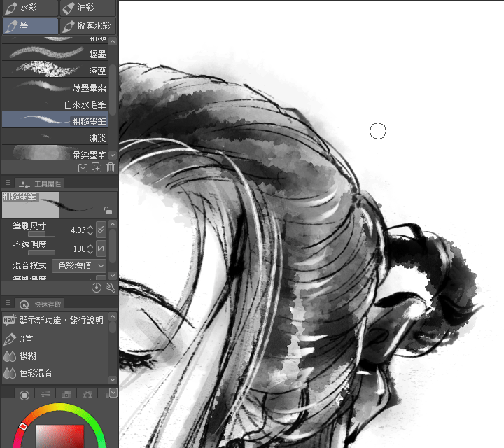Click the 不透明度 opacity slider
The width and height of the screenshot is (504, 448).
(x=42, y=253)
